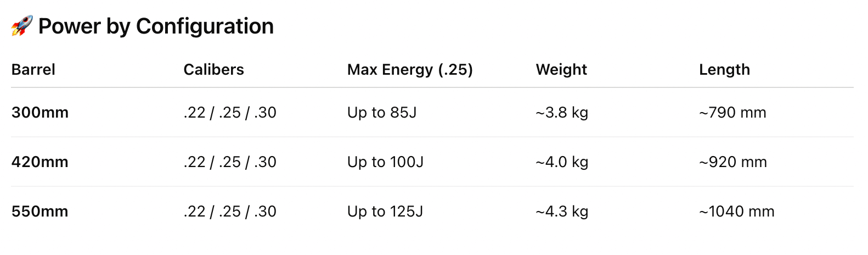Select the 420mm barrel row label

(x=40, y=162)
